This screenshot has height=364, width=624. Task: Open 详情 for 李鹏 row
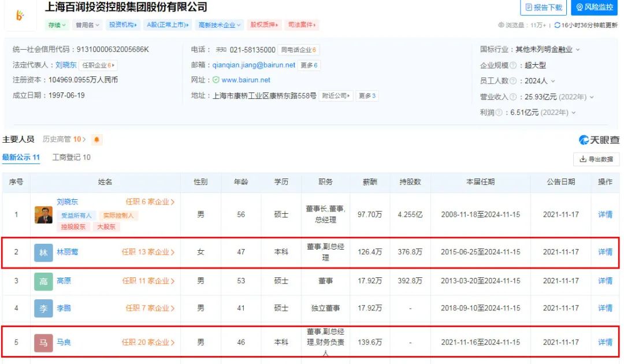click(606, 308)
